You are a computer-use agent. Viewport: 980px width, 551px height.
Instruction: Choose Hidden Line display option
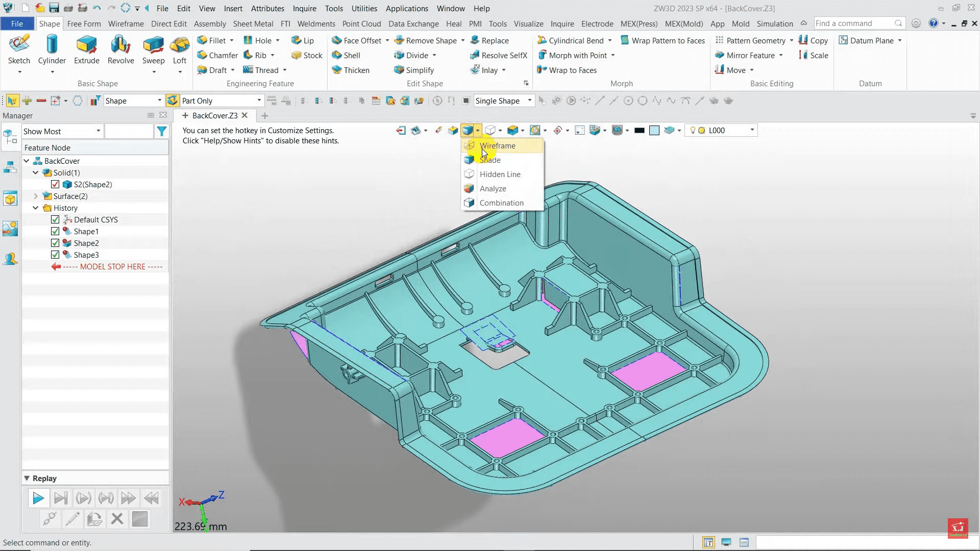point(500,174)
